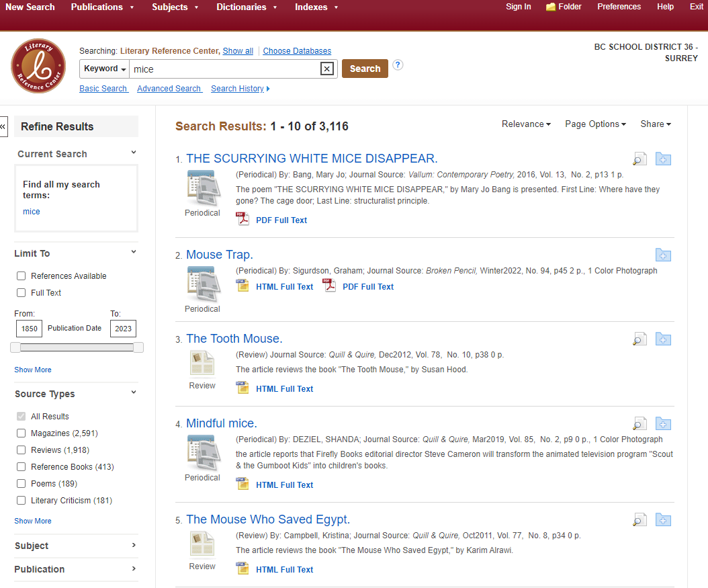
Task: Preview the Scurrying White Mice result
Action: point(639,159)
